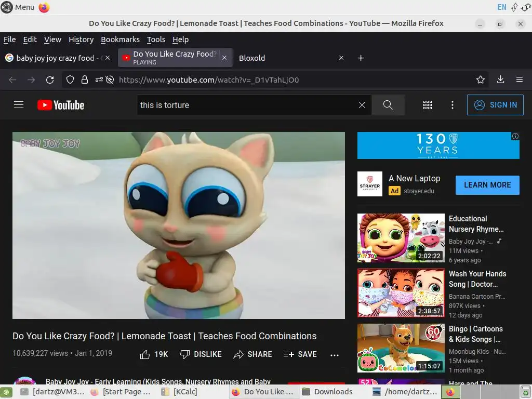This screenshot has height=399, width=532.
Task: Open the YouTube apps grid icon
Action: point(428,105)
